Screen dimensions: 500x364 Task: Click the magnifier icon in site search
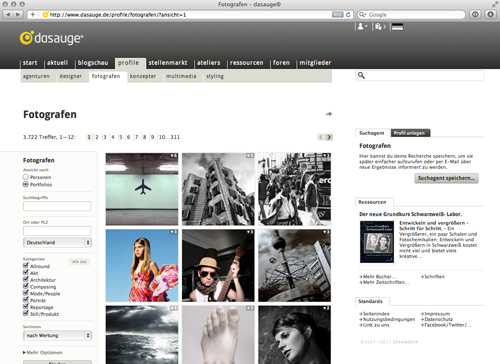pos(361,76)
